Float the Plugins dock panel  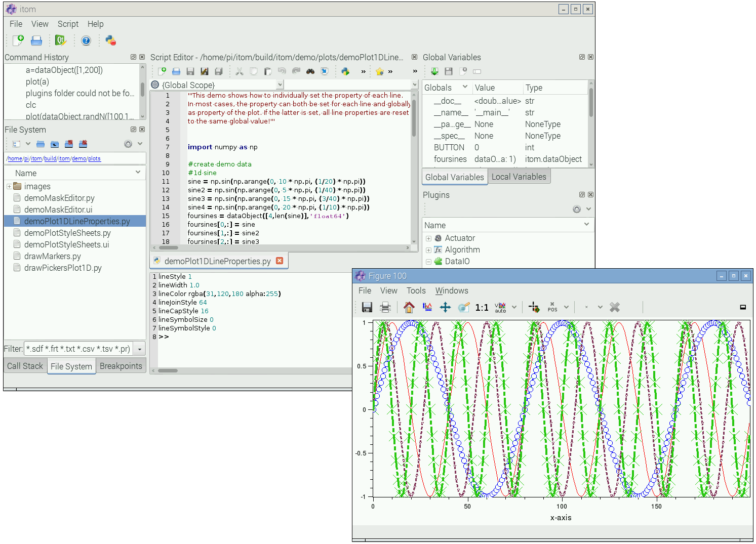point(582,195)
